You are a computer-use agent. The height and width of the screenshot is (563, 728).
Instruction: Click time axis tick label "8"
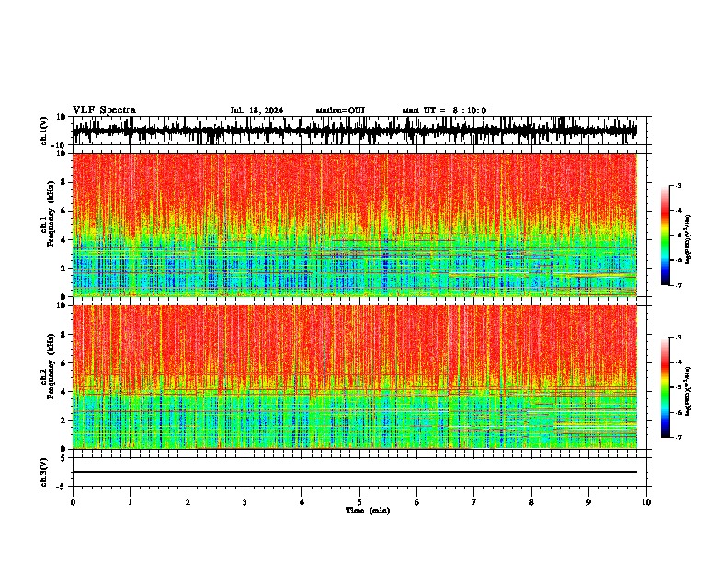[x=531, y=502]
